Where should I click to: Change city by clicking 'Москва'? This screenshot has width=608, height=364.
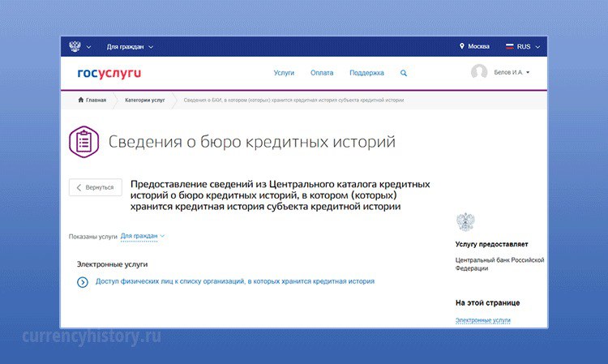pos(478,46)
